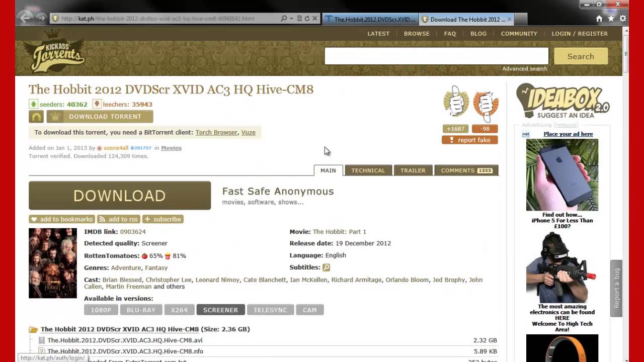Viewport: 644px width, 362px height.
Task: Click the IDEABOX suggest an idea logo
Action: pos(562,101)
